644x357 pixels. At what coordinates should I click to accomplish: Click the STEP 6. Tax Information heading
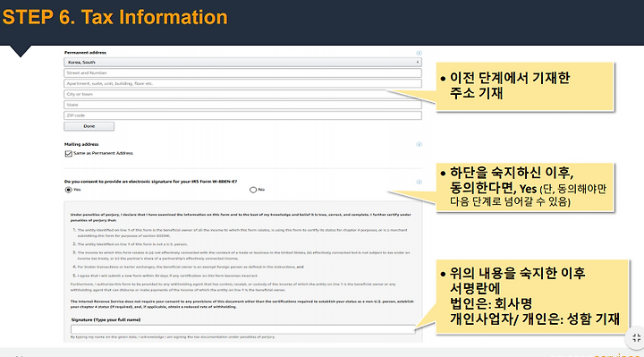click(115, 18)
